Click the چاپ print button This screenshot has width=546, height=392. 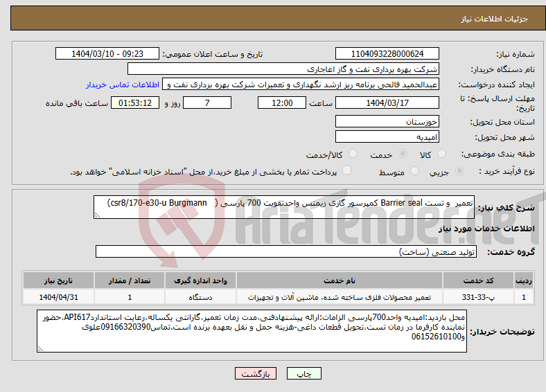click(x=304, y=373)
